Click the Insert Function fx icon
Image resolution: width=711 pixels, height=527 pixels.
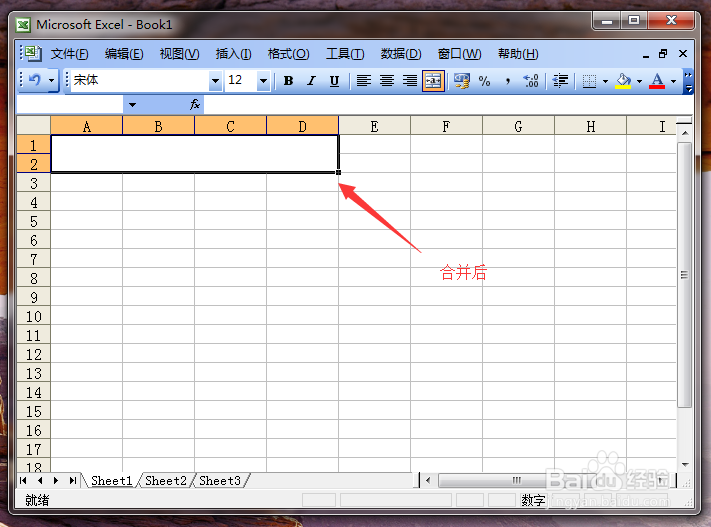tap(195, 105)
